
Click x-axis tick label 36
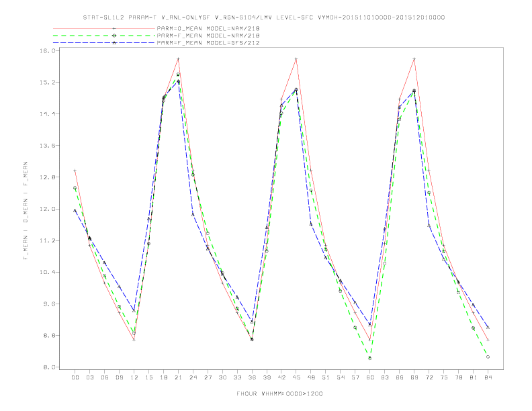[252, 377]
